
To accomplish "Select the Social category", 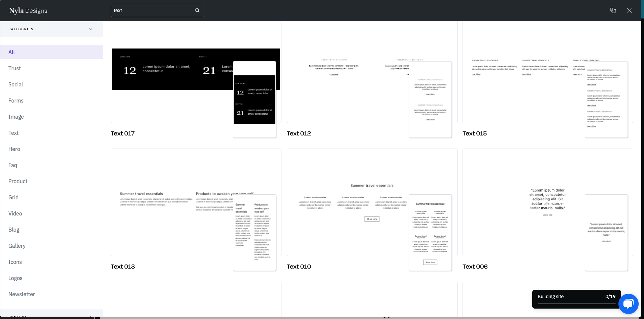I will point(52,84).
